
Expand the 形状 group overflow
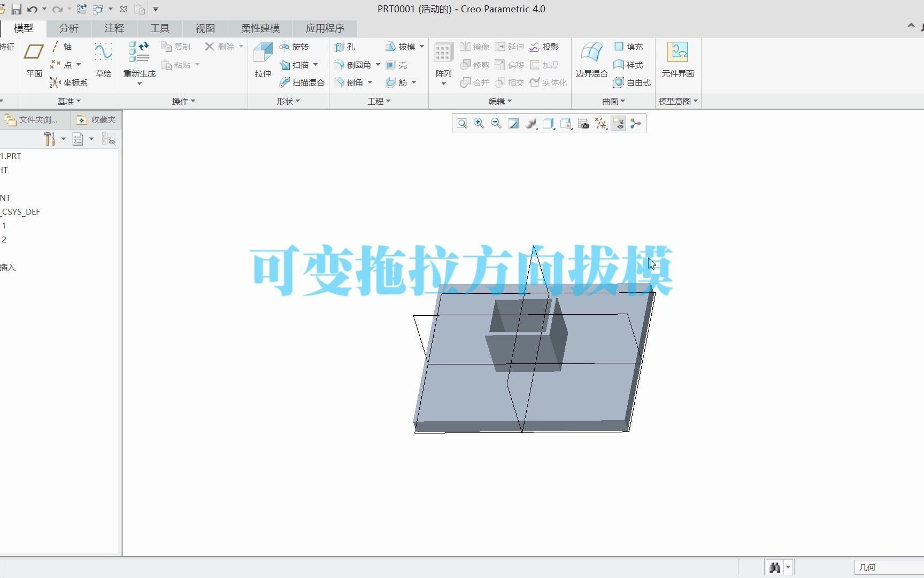click(x=288, y=101)
